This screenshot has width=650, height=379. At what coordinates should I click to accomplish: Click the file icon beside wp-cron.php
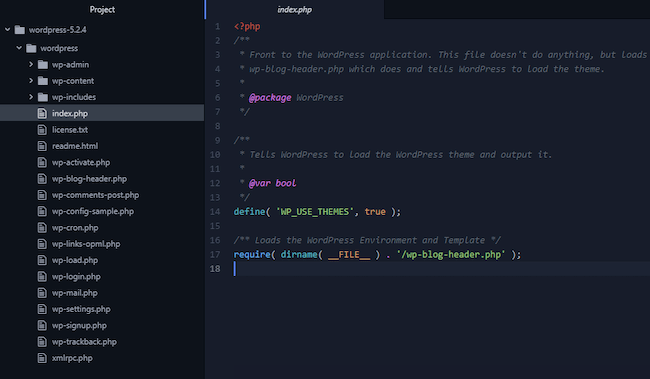[x=42, y=228]
